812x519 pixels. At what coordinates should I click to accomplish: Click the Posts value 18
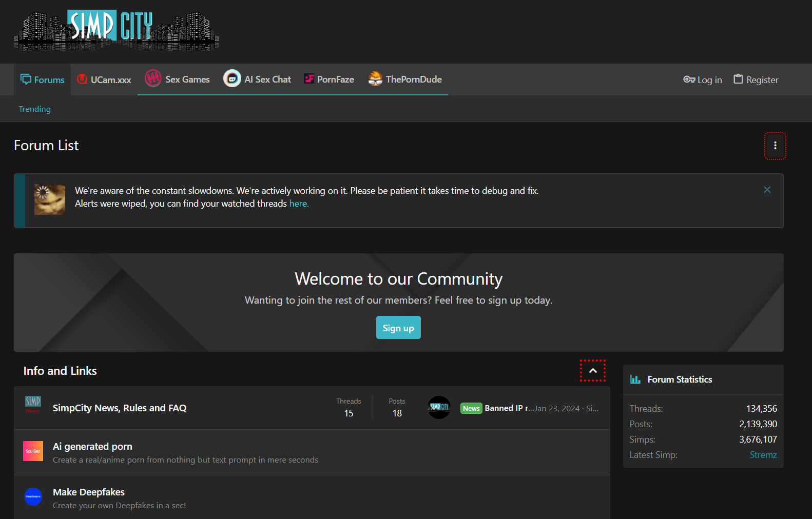(x=397, y=413)
